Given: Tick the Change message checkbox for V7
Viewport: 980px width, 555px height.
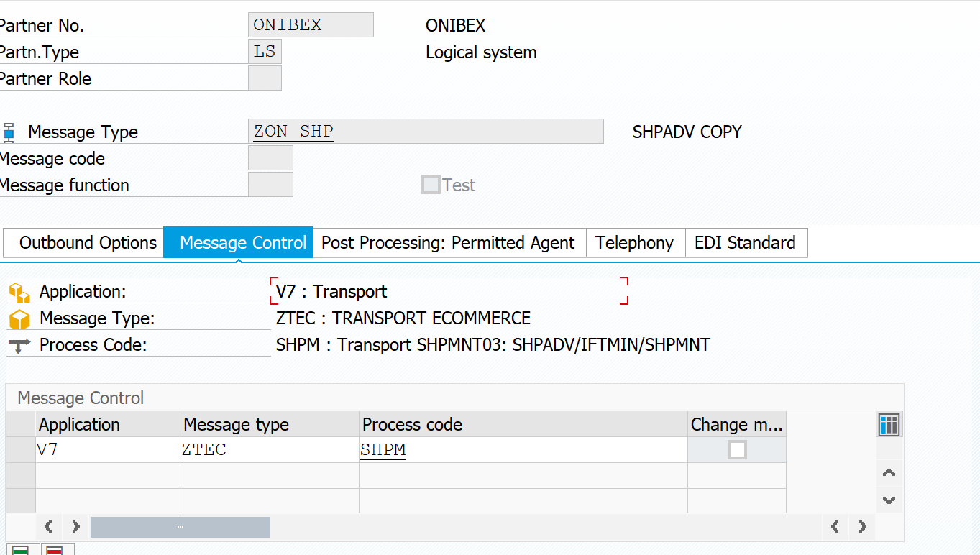Looking at the screenshot, I should pyautogui.click(x=737, y=450).
